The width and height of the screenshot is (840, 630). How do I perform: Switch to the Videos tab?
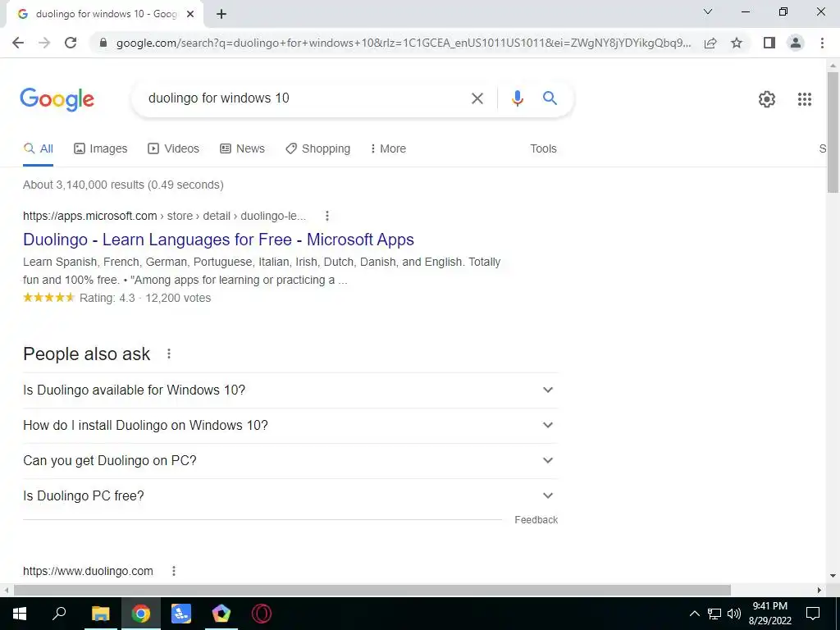[x=174, y=148]
